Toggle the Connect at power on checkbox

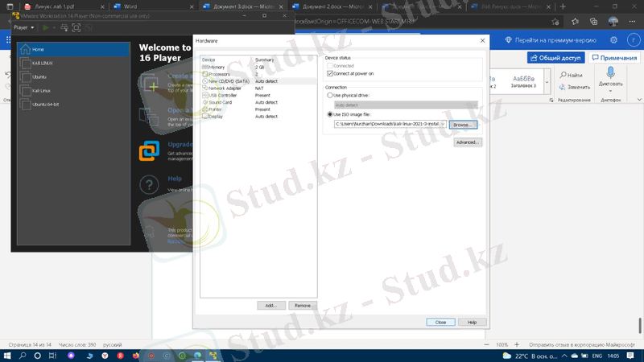[x=330, y=74]
